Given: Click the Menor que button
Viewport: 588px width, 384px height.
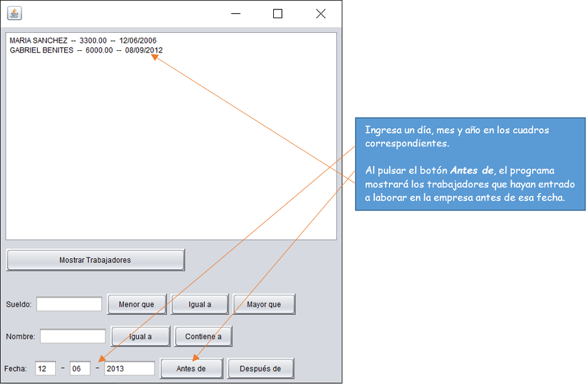Looking at the screenshot, I should coord(136,304).
